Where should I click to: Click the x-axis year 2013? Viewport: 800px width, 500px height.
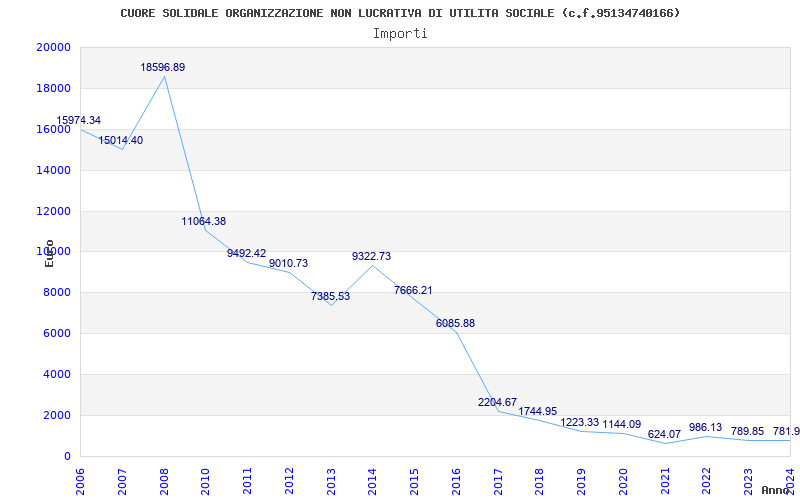click(x=331, y=482)
